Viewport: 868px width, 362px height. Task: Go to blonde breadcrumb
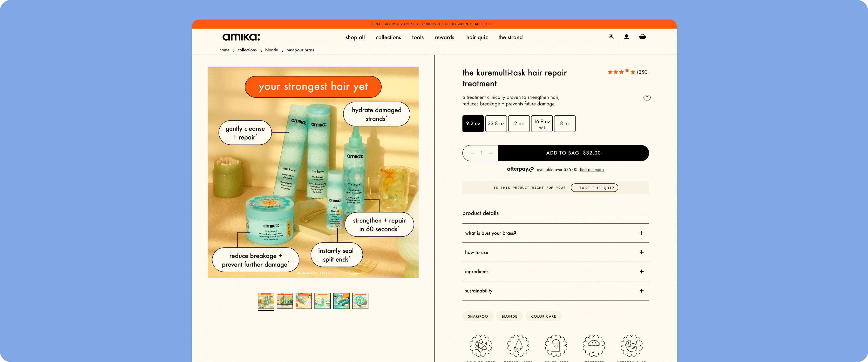tap(271, 50)
